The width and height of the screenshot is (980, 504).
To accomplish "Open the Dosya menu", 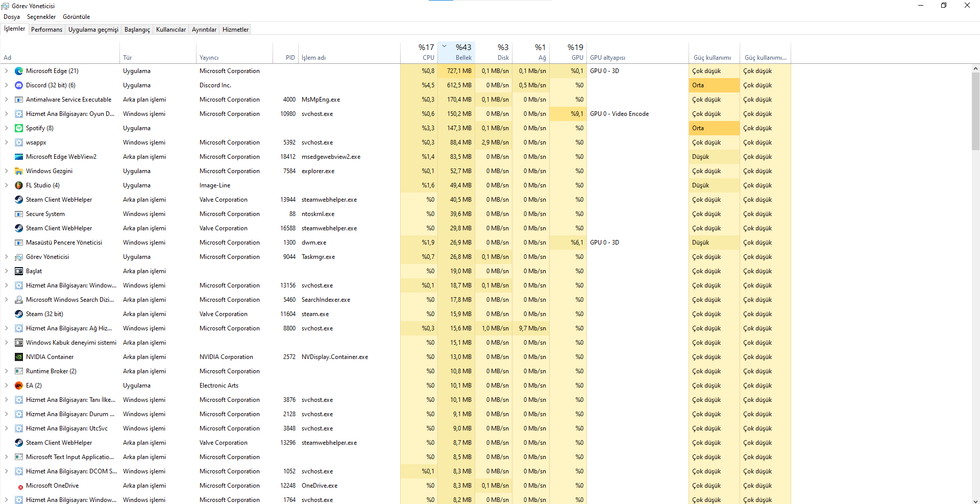I will click(x=12, y=17).
